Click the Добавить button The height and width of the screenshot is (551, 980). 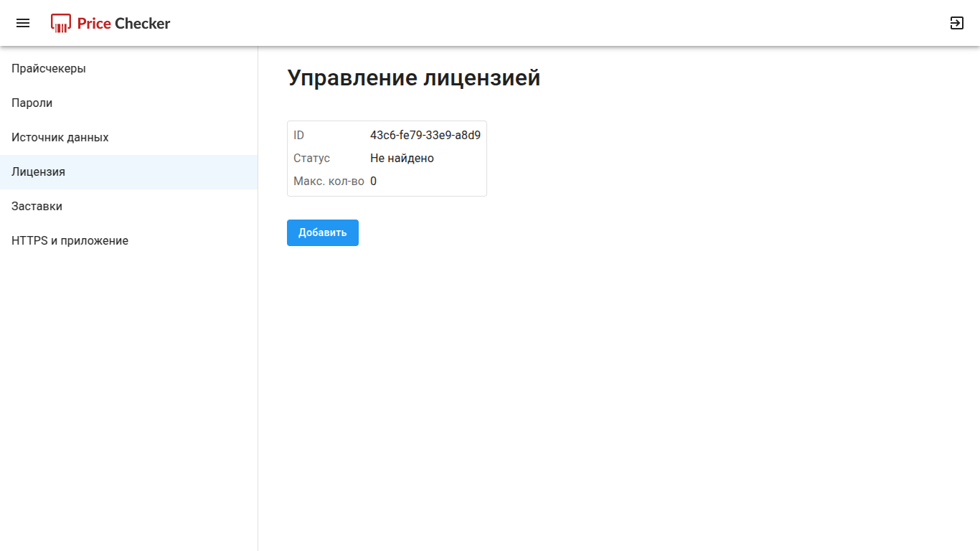click(x=323, y=232)
